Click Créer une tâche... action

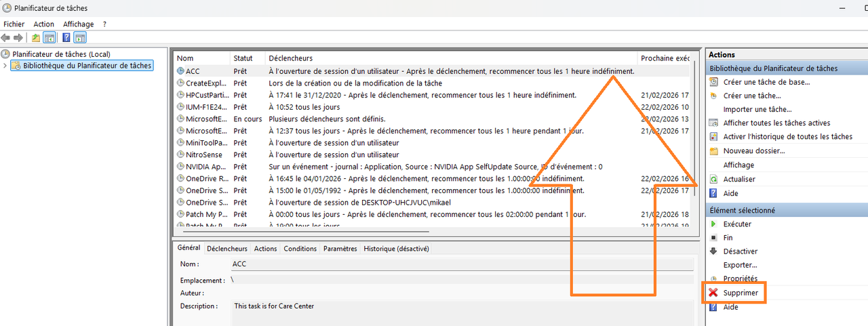click(752, 96)
